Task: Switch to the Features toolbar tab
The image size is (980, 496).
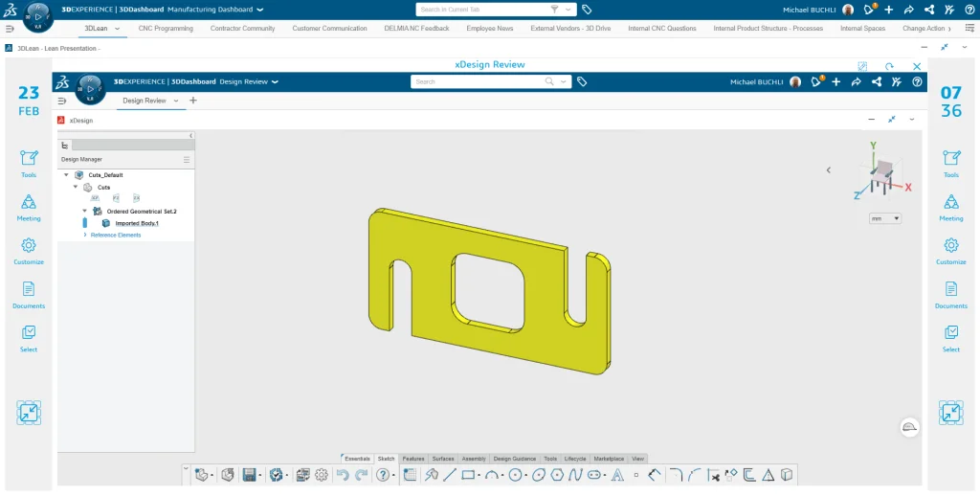Action: pos(413,459)
